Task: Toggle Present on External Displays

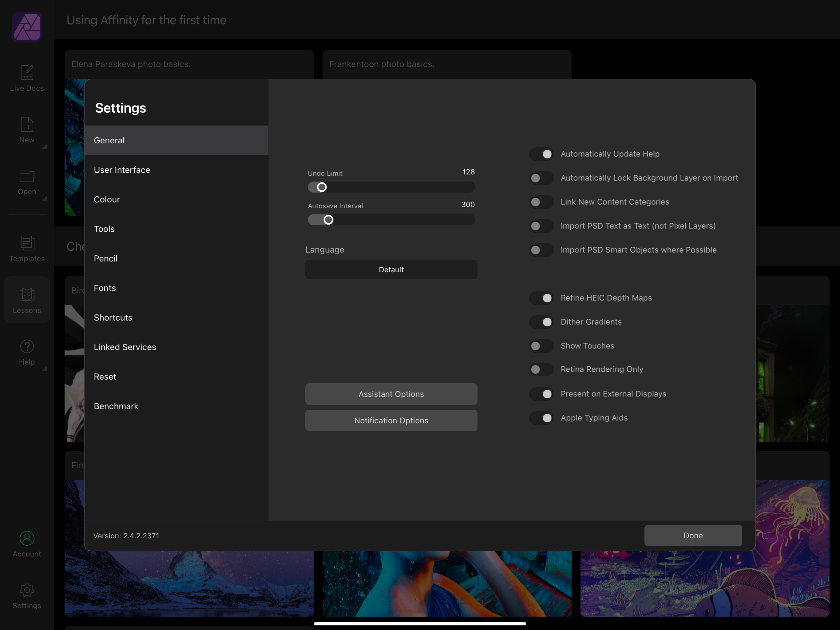Action: coord(541,394)
